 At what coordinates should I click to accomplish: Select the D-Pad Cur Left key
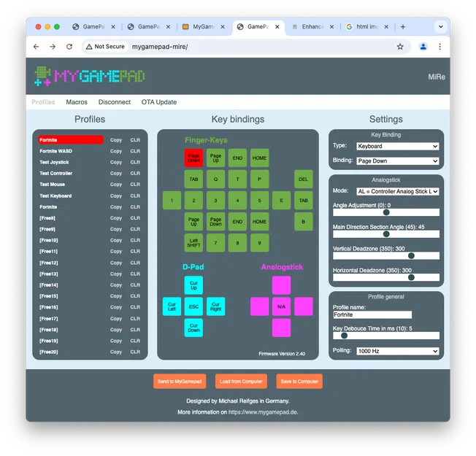coord(172,306)
